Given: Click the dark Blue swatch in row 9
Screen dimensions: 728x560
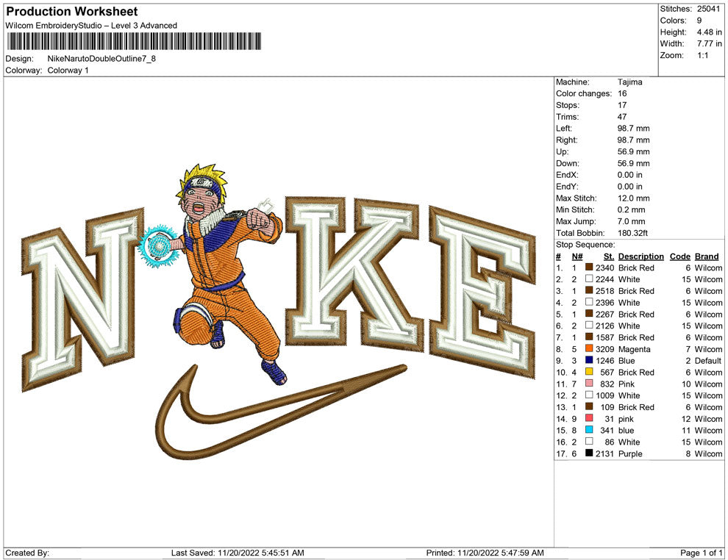Looking at the screenshot, I should (589, 361).
